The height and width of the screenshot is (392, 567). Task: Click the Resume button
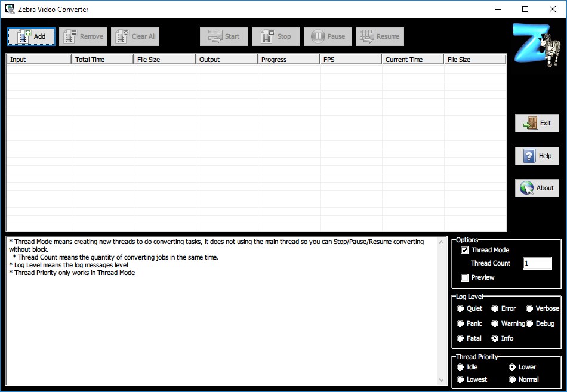tap(380, 36)
